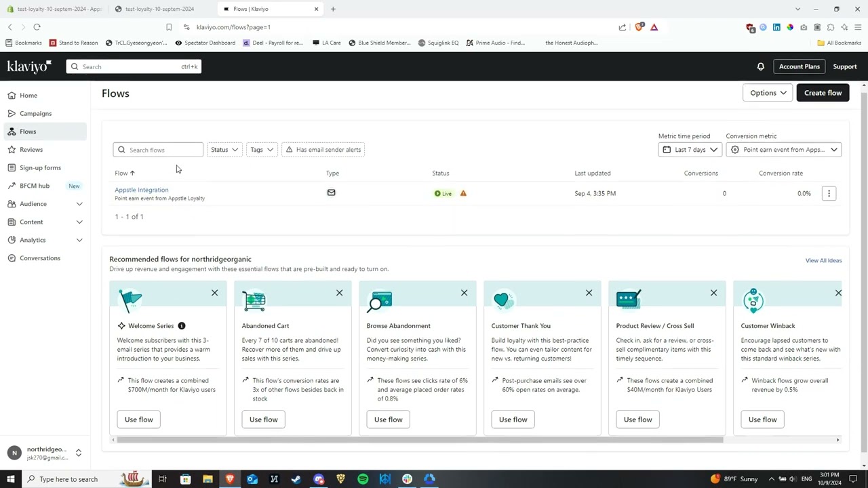868x488 pixels.
Task: Use flow for Abandoned Cart
Action: coord(264,420)
